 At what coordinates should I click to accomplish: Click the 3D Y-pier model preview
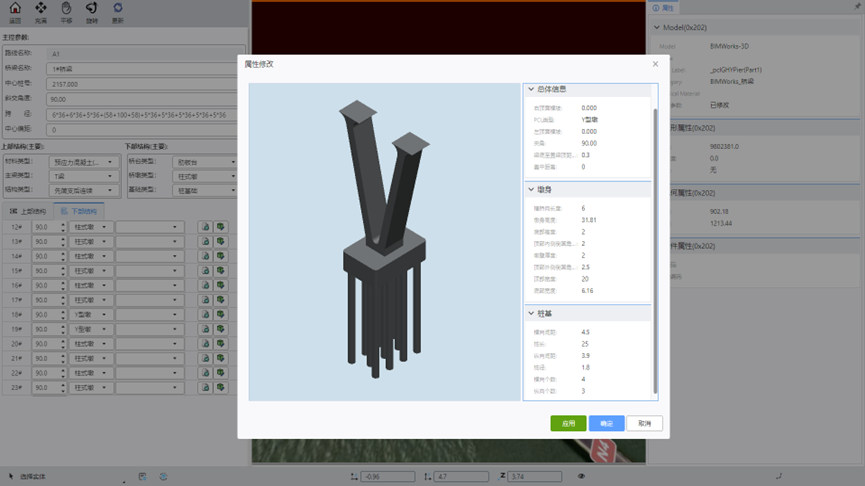click(384, 242)
